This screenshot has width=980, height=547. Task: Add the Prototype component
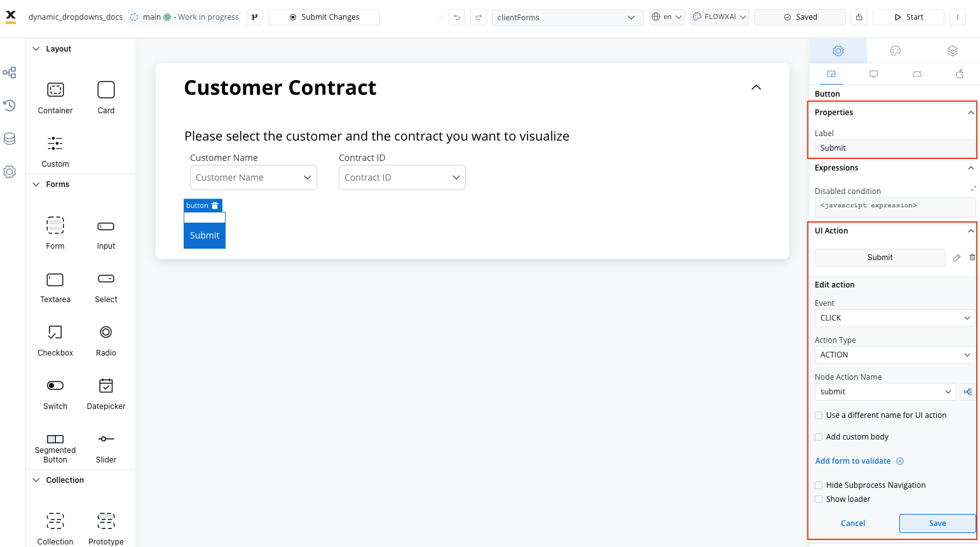106,528
